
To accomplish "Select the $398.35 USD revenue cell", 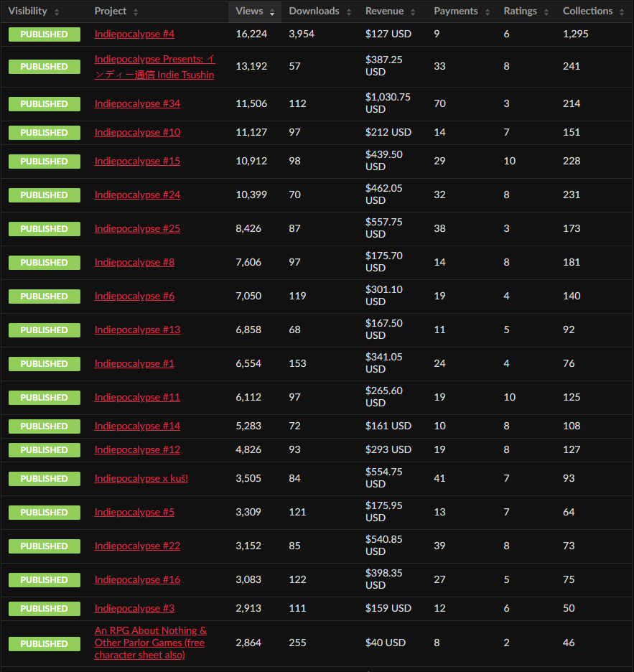I will [x=384, y=579].
